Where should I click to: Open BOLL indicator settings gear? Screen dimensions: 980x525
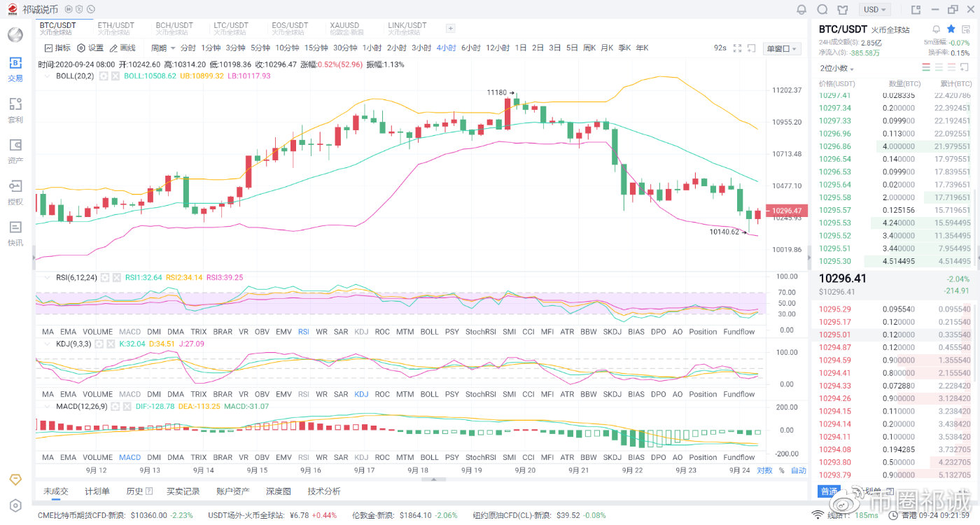click(104, 76)
